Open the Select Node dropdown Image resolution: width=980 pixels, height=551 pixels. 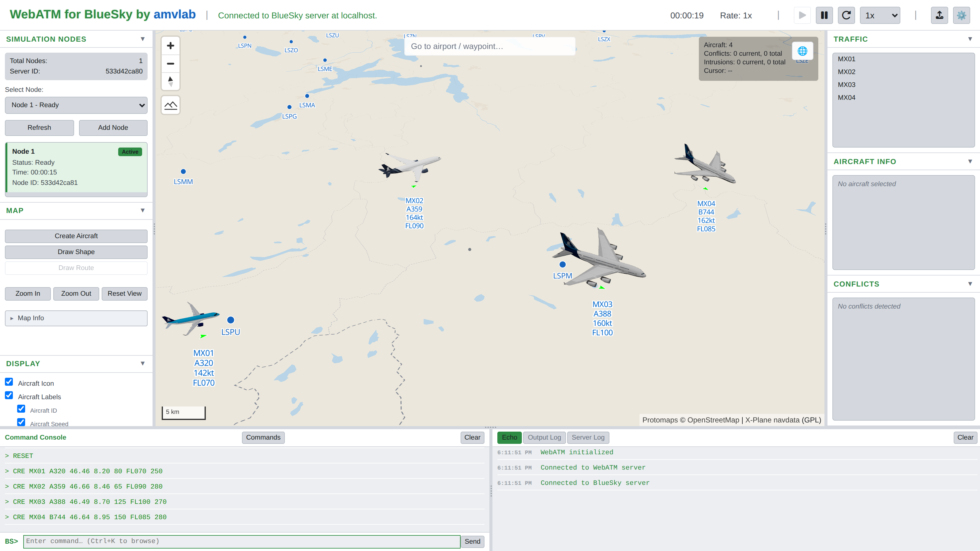coord(76,105)
